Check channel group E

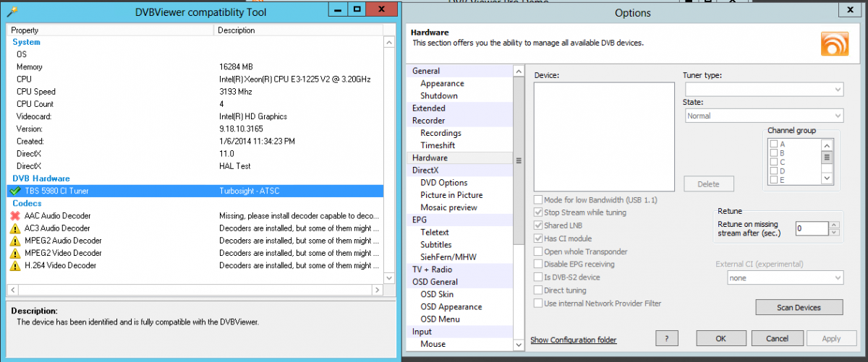(774, 179)
